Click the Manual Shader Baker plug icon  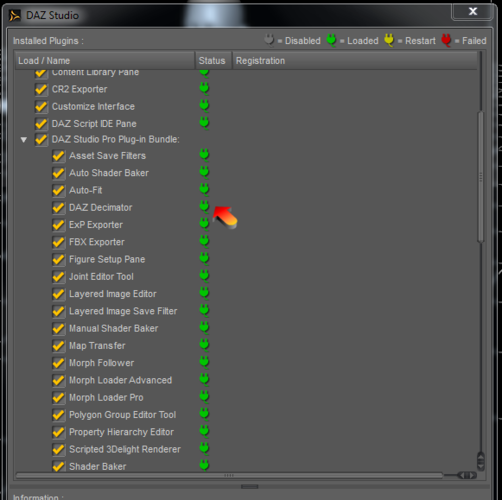point(204,328)
